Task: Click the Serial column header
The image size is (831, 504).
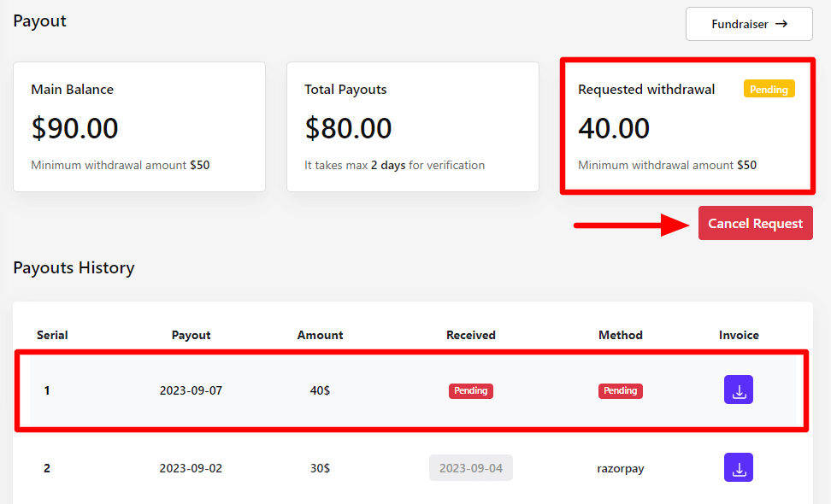Action: 52,335
